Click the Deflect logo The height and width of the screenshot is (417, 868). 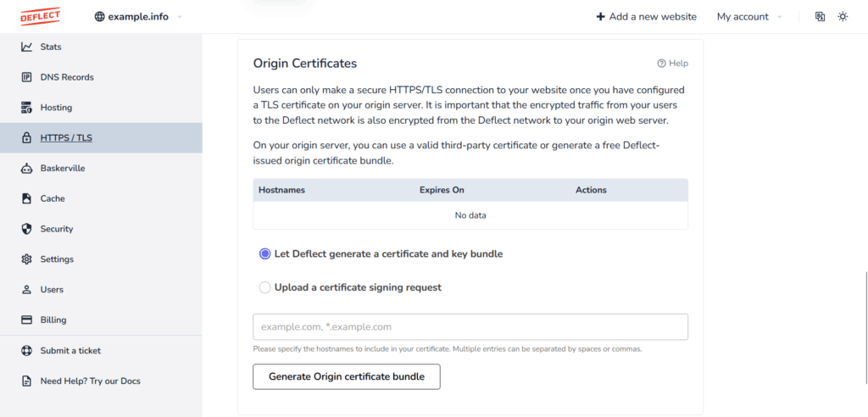pos(40,16)
